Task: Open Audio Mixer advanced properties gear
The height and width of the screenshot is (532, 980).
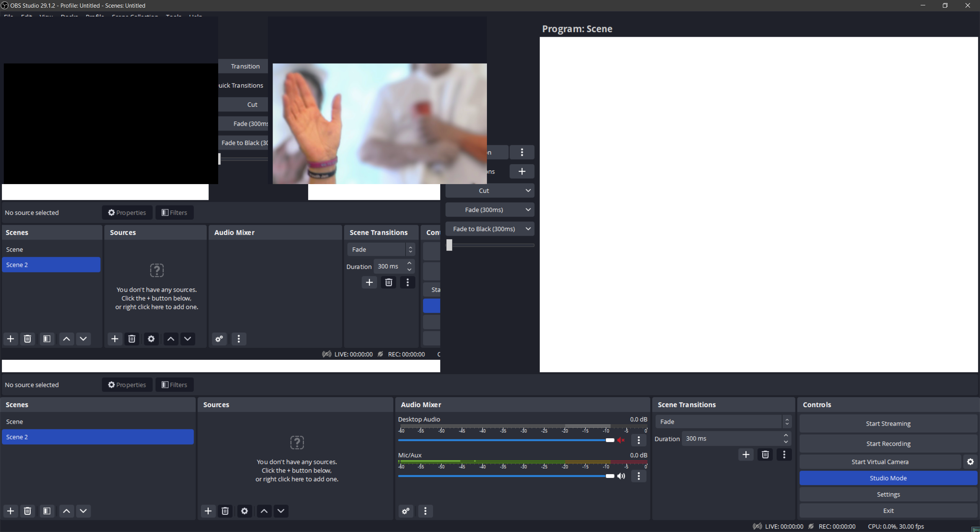Action: click(x=405, y=511)
